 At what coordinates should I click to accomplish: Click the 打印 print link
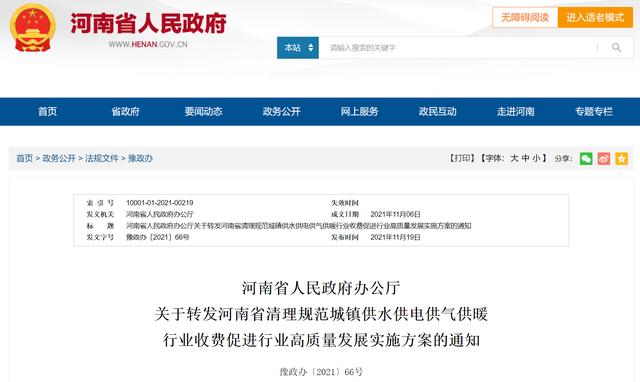coord(462,158)
